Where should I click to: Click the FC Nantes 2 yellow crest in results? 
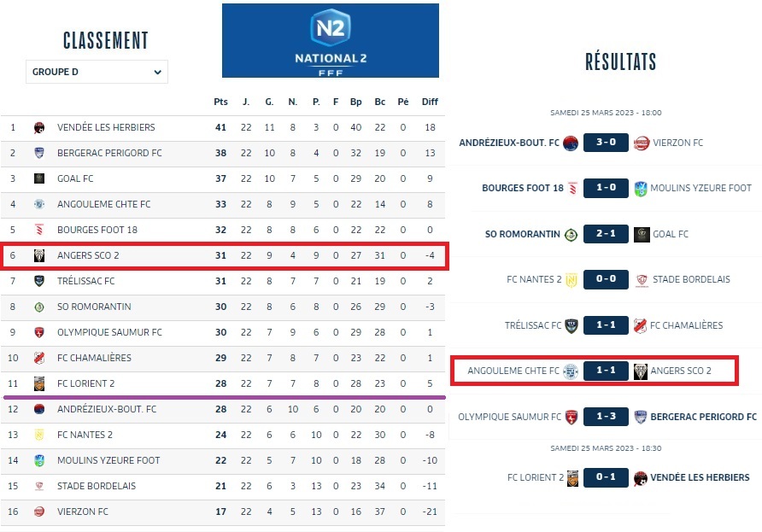pyautogui.click(x=571, y=279)
